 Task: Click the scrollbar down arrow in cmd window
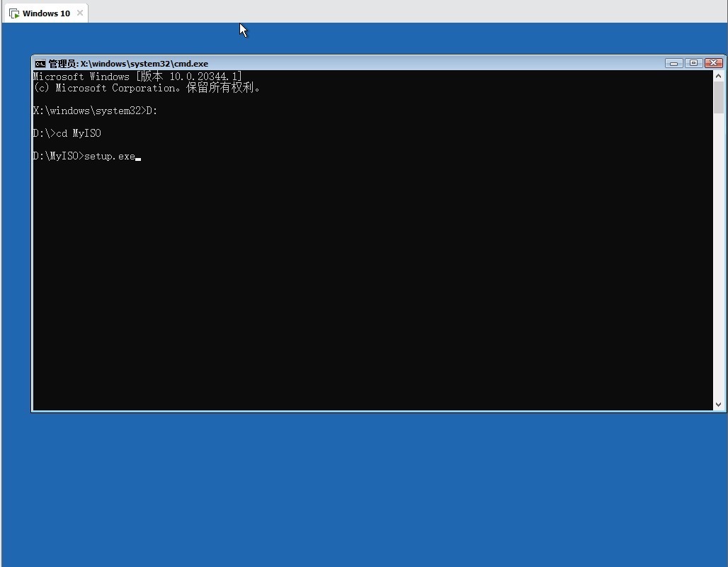coord(718,404)
